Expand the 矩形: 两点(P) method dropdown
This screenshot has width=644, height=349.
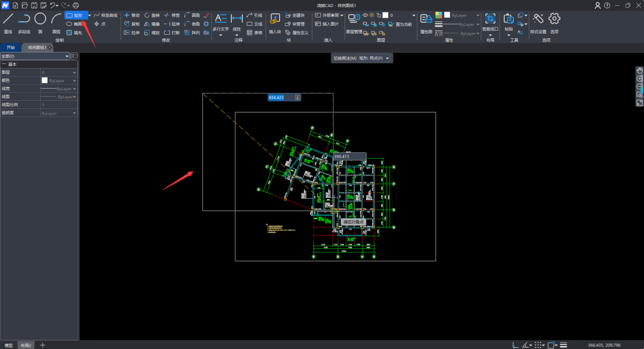tap(388, 59)
